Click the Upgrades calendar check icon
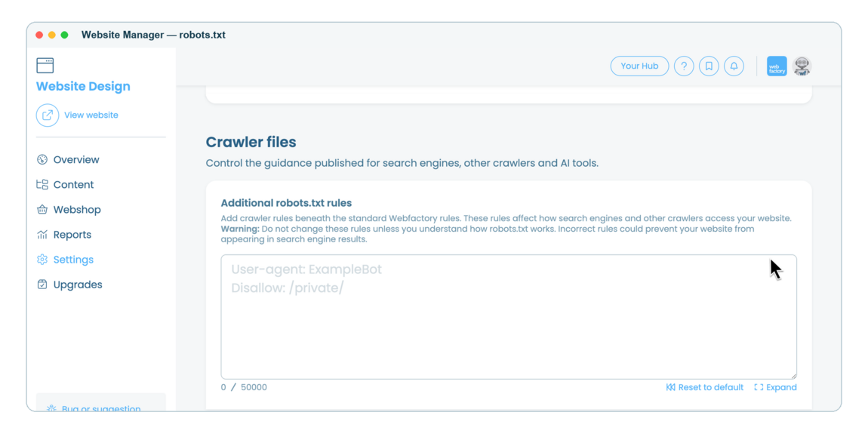 click(x=42, y=285)
